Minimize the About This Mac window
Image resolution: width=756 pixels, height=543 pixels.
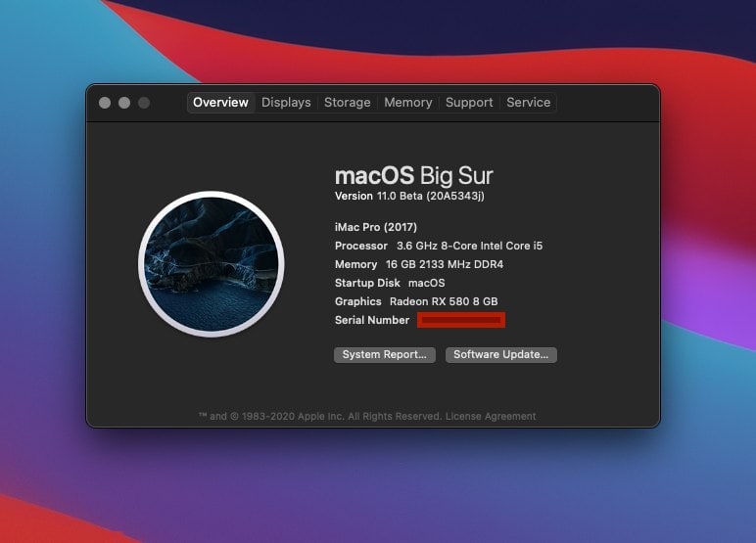click(124, 103)
